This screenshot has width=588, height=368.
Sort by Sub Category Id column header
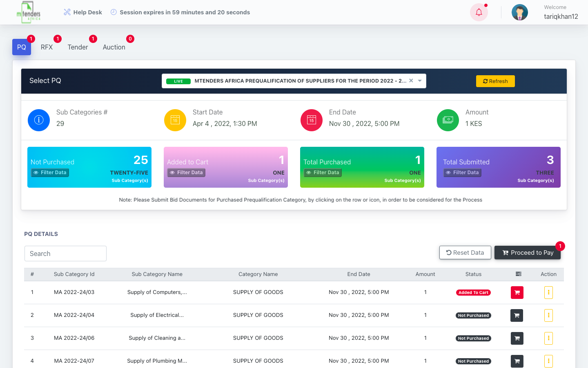tap(74, 274)
